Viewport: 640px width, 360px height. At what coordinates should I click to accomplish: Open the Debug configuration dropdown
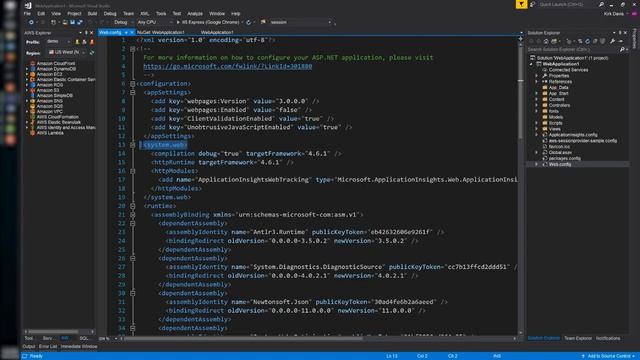[123, 22]
